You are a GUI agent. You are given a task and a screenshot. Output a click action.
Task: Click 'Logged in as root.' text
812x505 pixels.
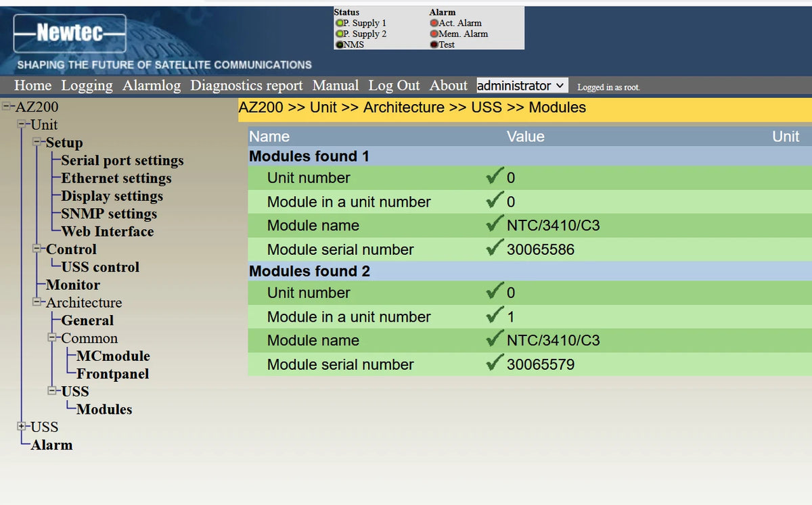(608, 87)
